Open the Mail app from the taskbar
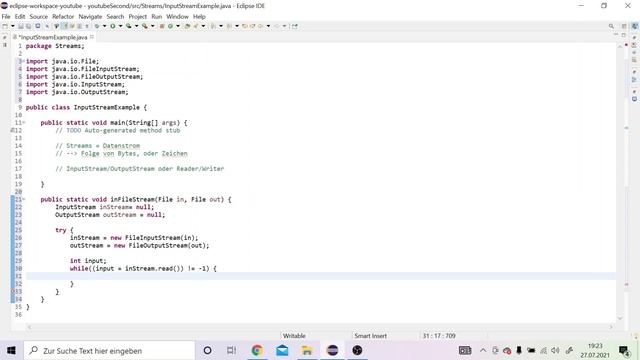This screenshot has width=640, height=360. 282,351
